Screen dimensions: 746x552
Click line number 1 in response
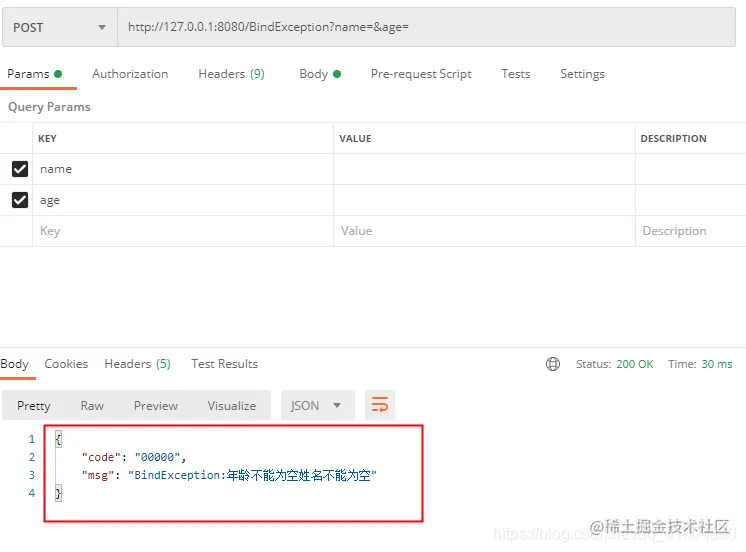coord(31,439)
